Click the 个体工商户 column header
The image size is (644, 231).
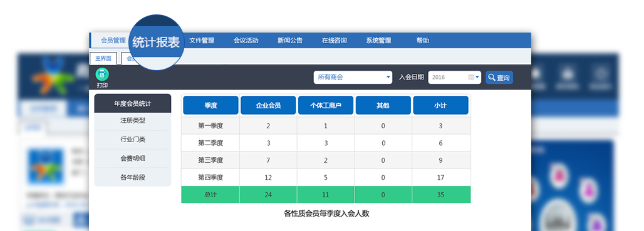coord(326,105)
